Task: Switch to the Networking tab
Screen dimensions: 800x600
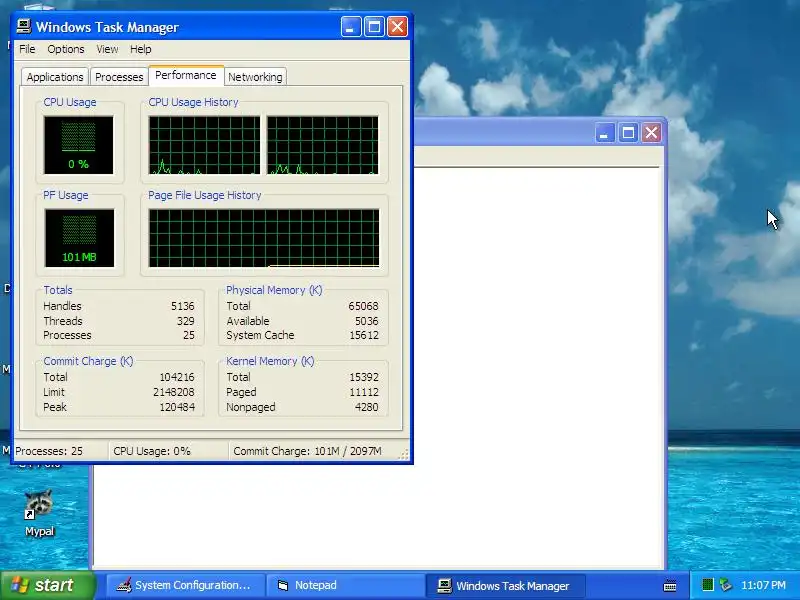Action: pyautogui.click(x=255, y=77)
